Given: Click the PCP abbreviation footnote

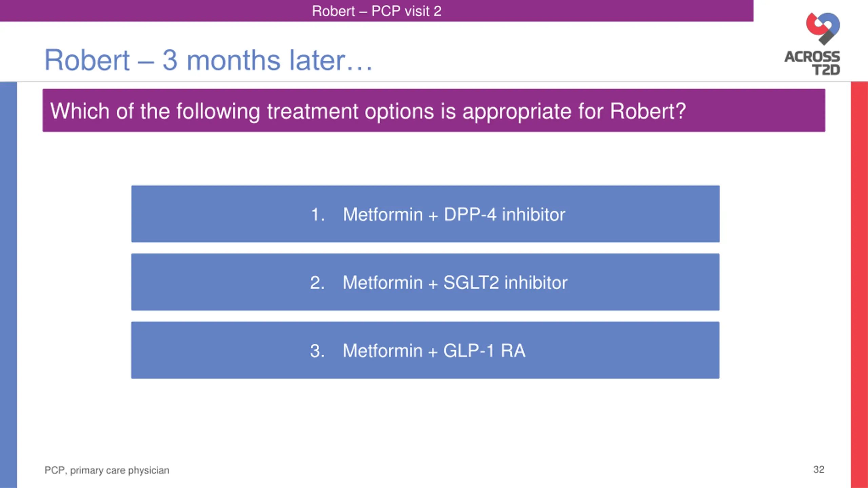Looking at the screenshot, I should (107, 470).
